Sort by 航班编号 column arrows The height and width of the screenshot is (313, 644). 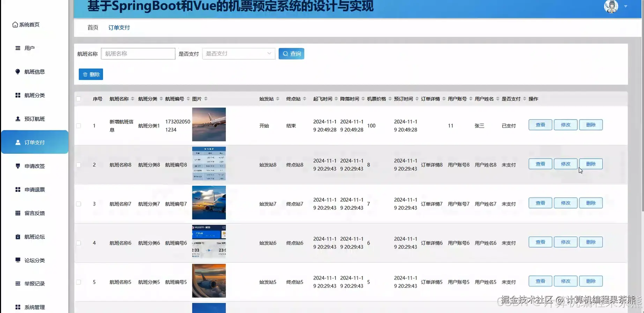coord(188,99)
